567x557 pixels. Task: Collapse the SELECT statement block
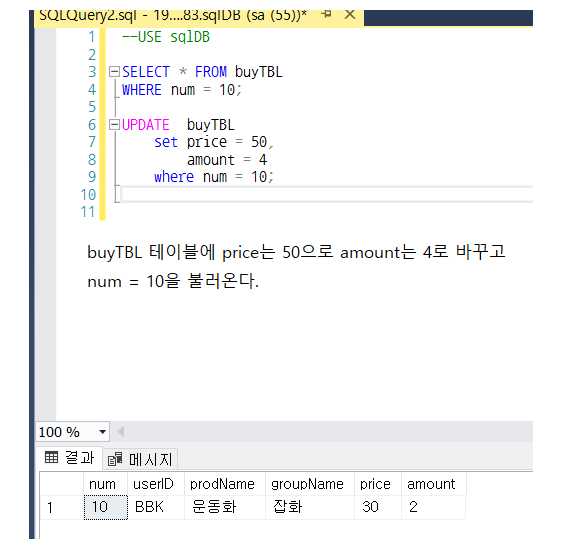[114, 72]
